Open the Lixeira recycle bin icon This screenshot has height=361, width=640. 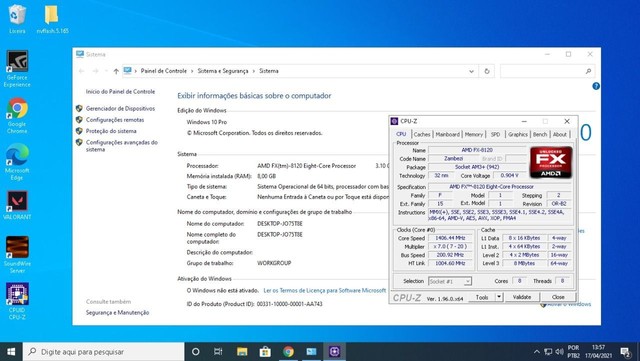coord(17,19)
